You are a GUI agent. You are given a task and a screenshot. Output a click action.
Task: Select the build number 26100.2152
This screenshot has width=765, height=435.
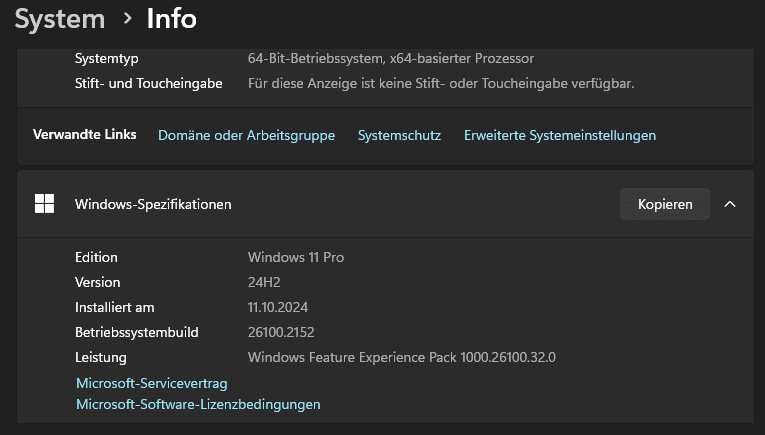[281, 332]
